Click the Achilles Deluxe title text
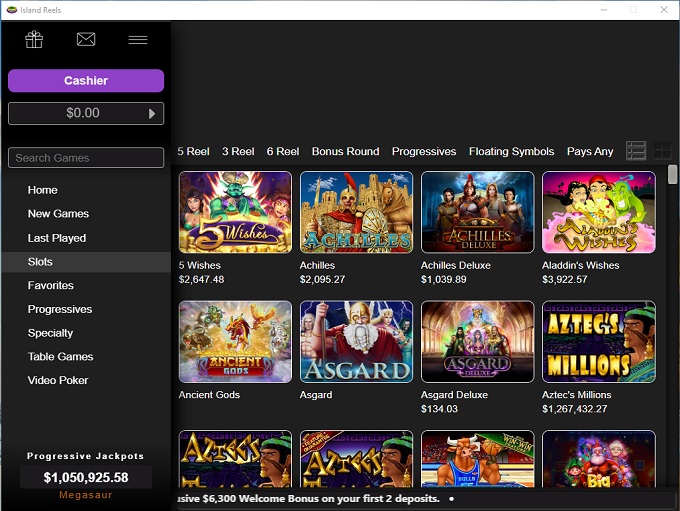Image resolution: width=680 pixels, height=511 pixels. (x=456, y=265)
